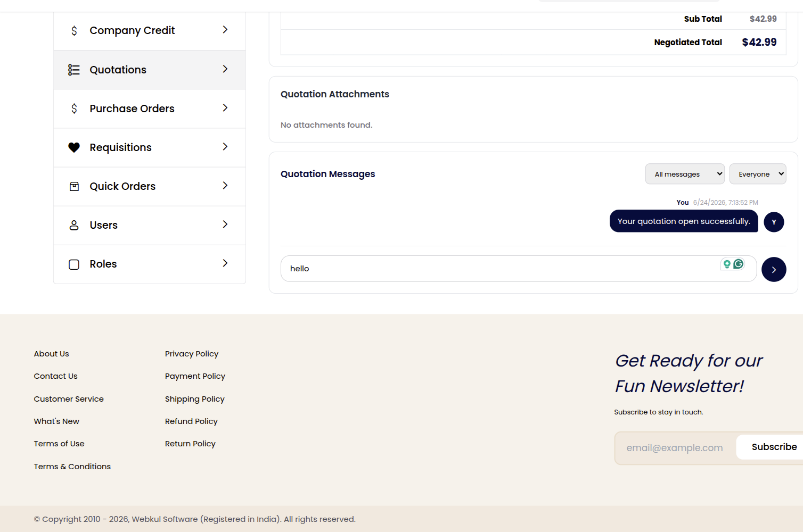Click the person icon beside Users
Screen dimensions: 803x532
74,225
